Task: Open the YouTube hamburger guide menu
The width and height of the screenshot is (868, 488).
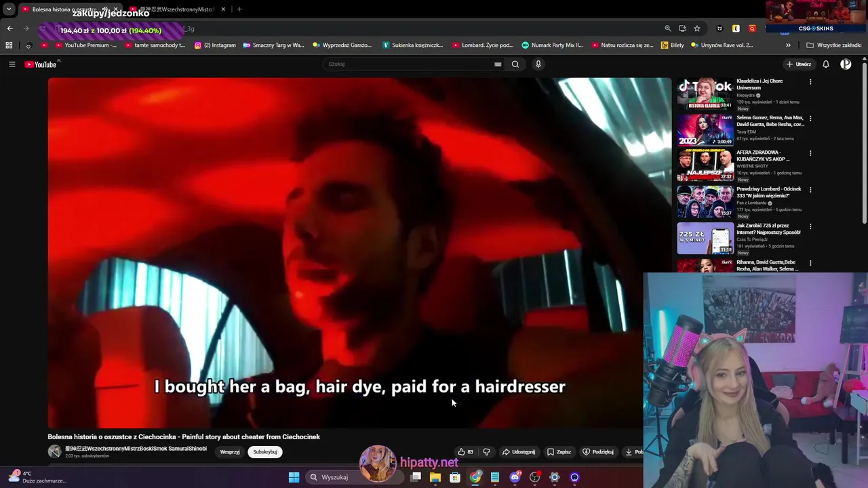Action: click(12, 64)
